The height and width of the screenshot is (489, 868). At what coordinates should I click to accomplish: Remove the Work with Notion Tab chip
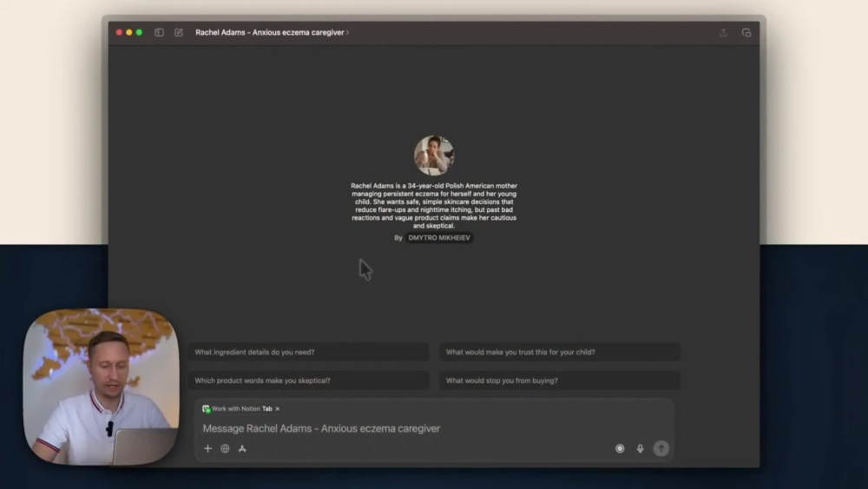278,409
